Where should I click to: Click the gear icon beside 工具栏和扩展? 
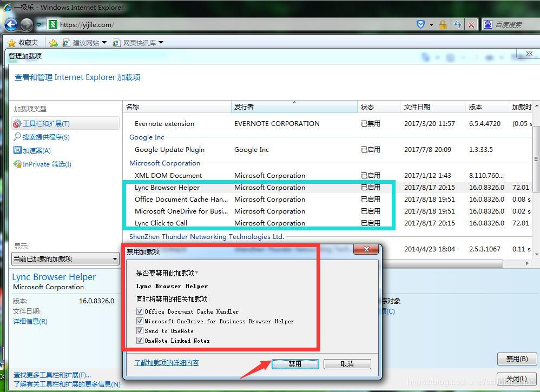(x=17, y=123)
